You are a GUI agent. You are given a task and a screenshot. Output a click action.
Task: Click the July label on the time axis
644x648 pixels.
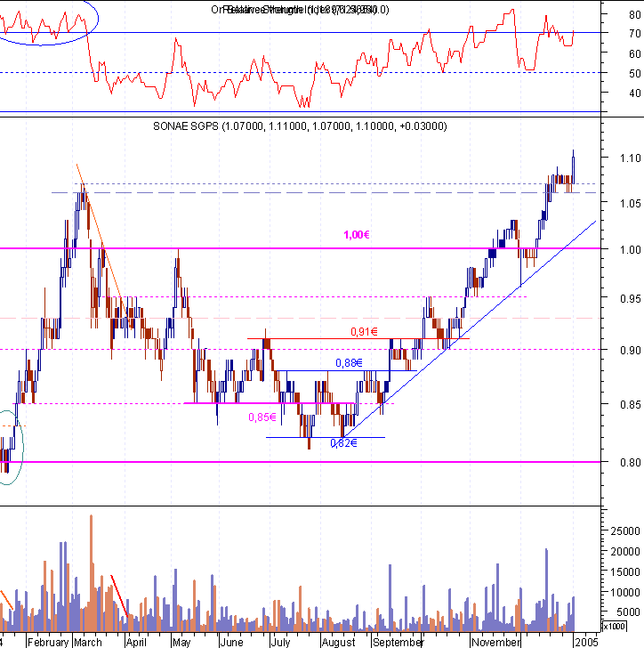pos(280,643)
